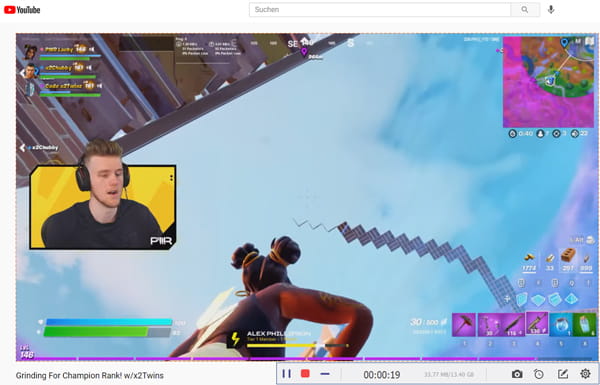Image resolution: width=600 pixels, height=385 pixels.
Task: Seek on the purple video progress bar
Action: (304, 359)
